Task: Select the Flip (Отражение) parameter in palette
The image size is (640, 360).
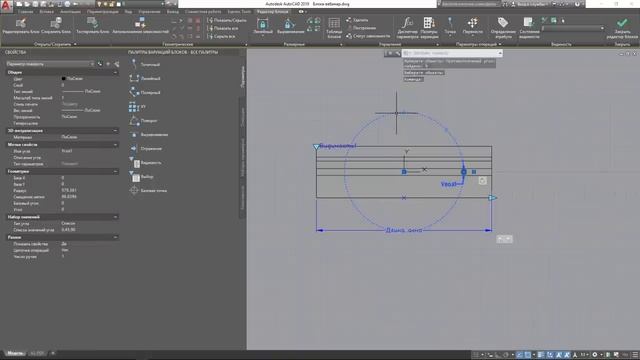Action: tap(146, 149)
